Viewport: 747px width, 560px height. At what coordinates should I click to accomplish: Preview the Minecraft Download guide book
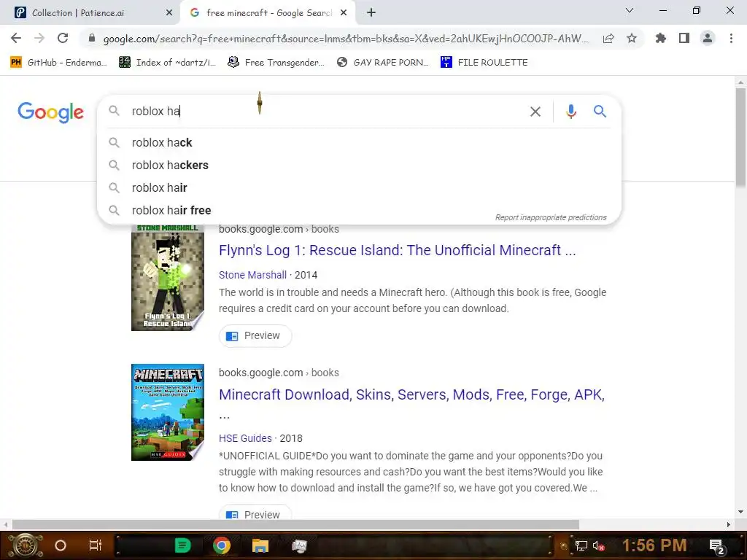coord(255,513)
